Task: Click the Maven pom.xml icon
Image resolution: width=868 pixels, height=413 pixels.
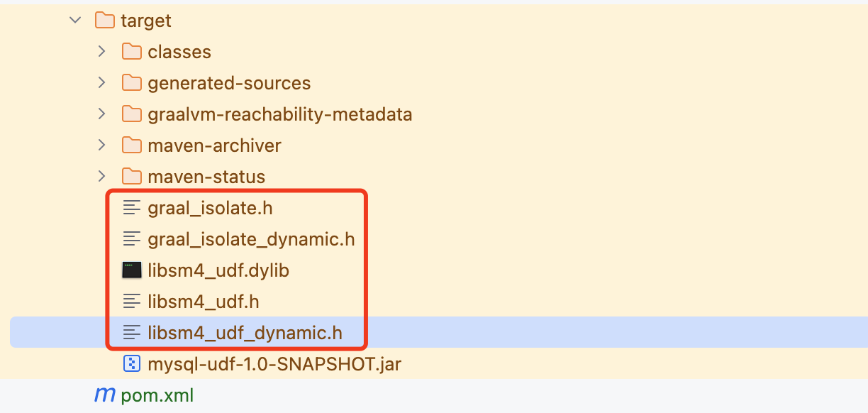Action: tap(105, 395)
